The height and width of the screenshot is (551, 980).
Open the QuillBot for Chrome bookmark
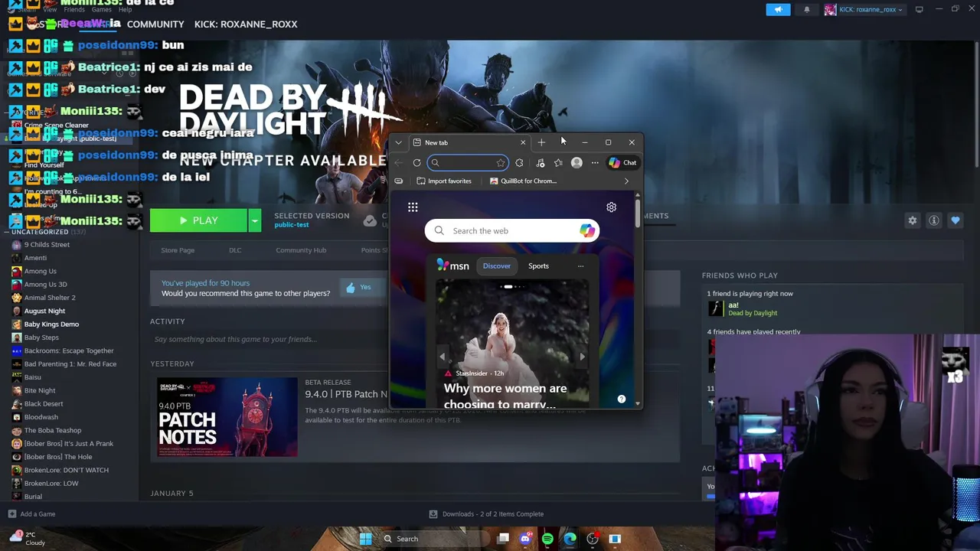[x=523, y=181]
